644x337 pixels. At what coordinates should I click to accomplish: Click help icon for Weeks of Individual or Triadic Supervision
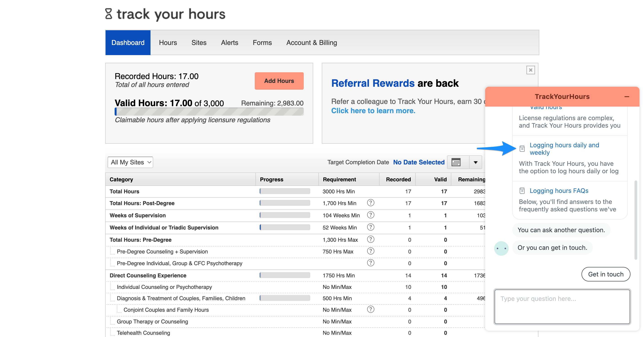pos(371,227)
